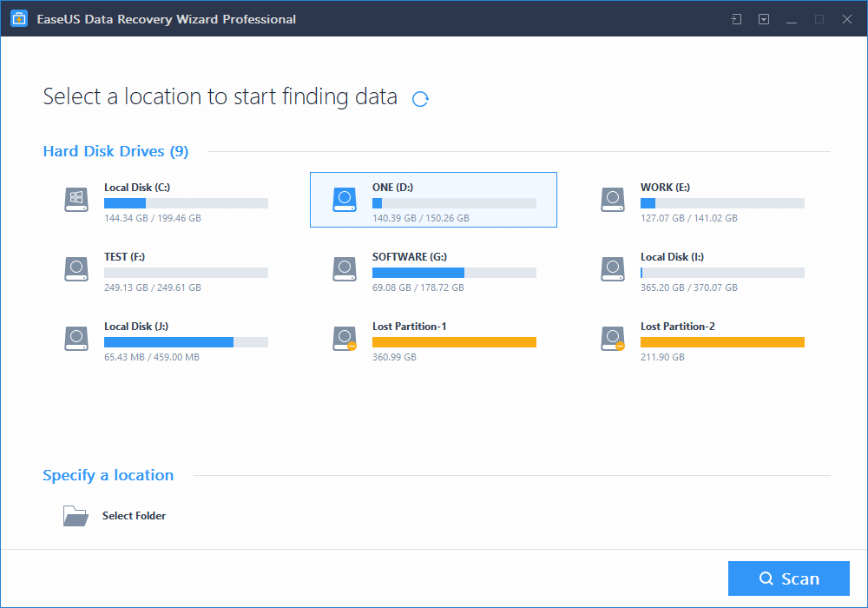Screen dimensions: 868x608
Task: Select the SOFTWARE (G:) drive icon
Action: [x=345, y=269]
